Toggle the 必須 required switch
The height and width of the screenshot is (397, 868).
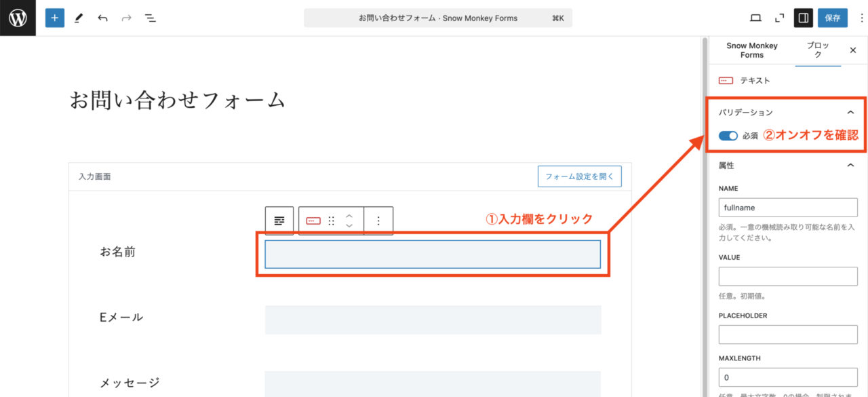pyautogui.click(x=728, y=136)
